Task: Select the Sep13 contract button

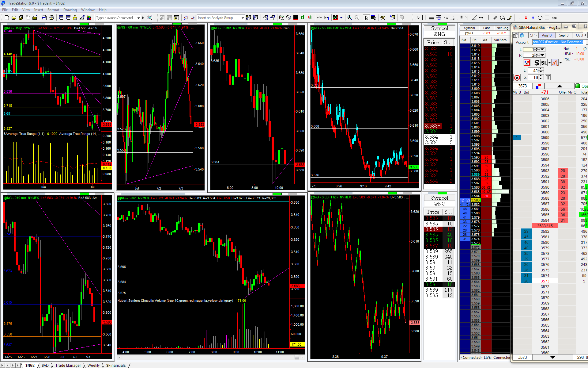Action: 563,35
